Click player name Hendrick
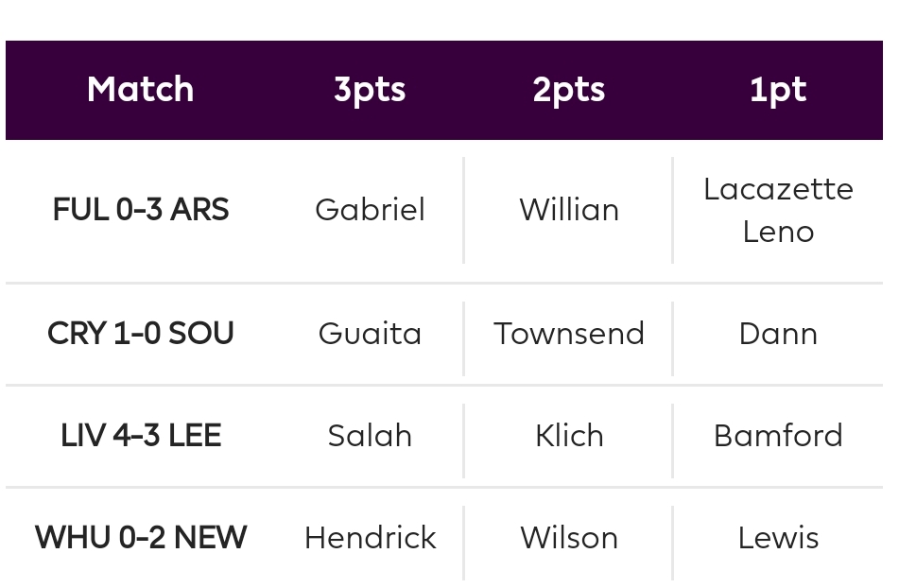 (370, 538)
